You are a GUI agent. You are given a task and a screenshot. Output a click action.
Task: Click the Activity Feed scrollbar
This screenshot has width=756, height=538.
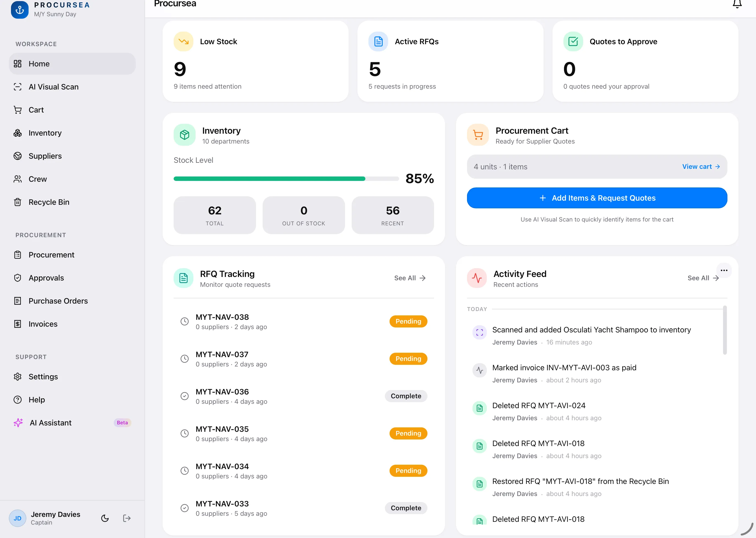coord(725,330)
